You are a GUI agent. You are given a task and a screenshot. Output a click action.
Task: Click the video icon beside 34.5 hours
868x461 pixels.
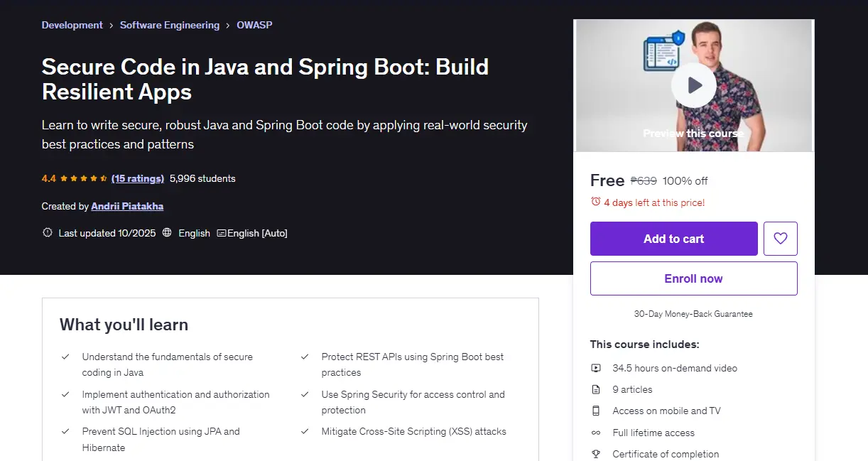coord(596,368)
